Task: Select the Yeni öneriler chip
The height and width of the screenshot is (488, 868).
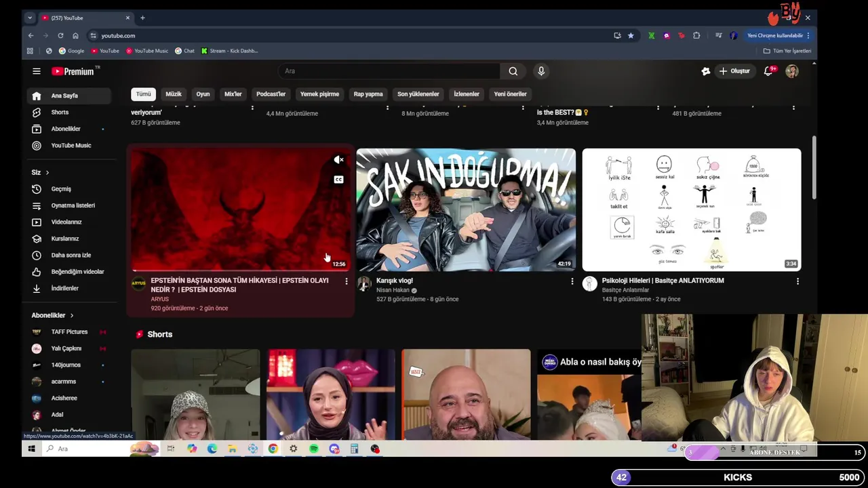Action: (510, 94)
